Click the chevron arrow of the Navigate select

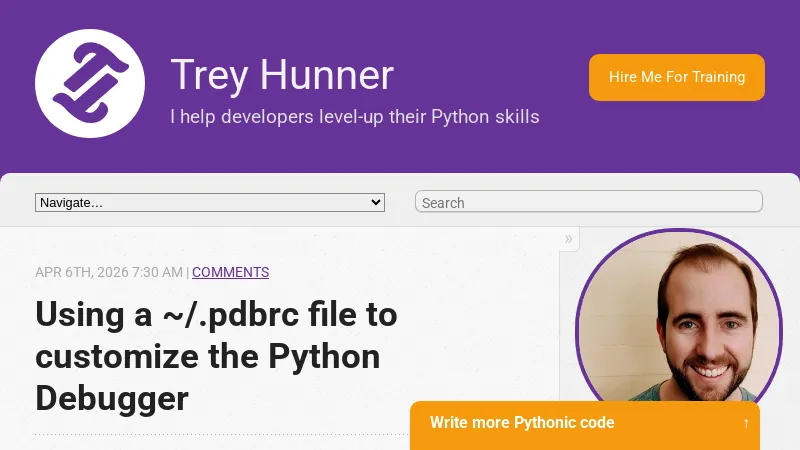pyautogui.click(x=376, y=202)
